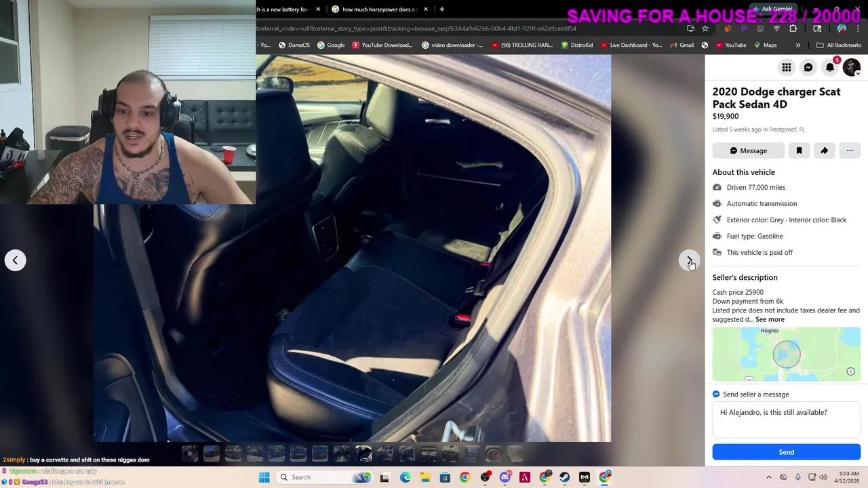Open the Frostproof location map

coord(786,354)
